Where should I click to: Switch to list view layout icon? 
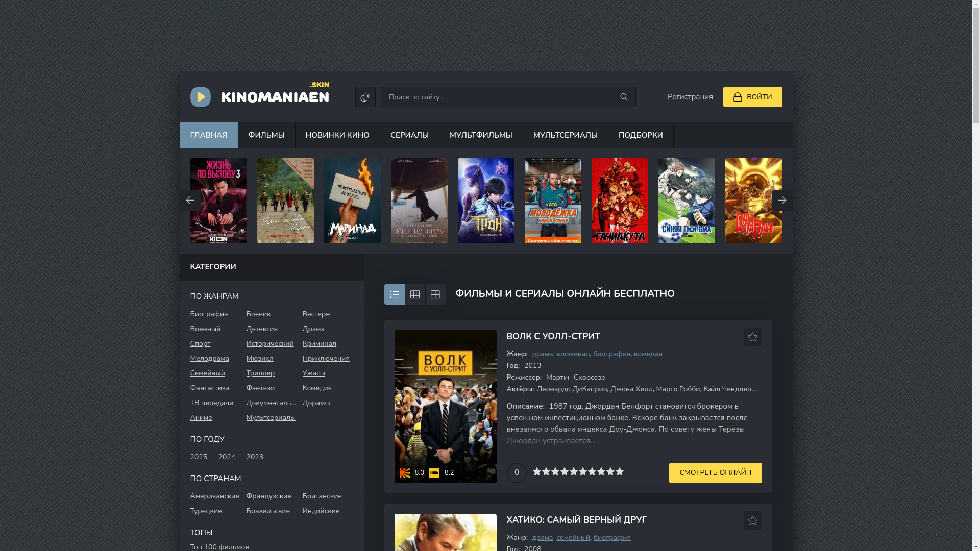click(394, 294)
